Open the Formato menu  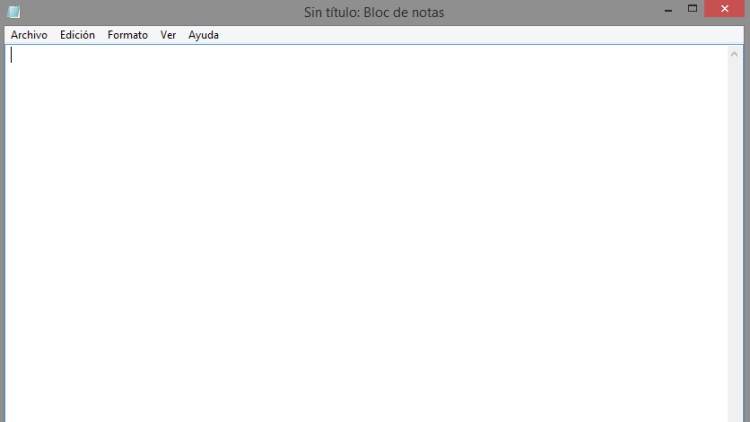coord(127,35)
